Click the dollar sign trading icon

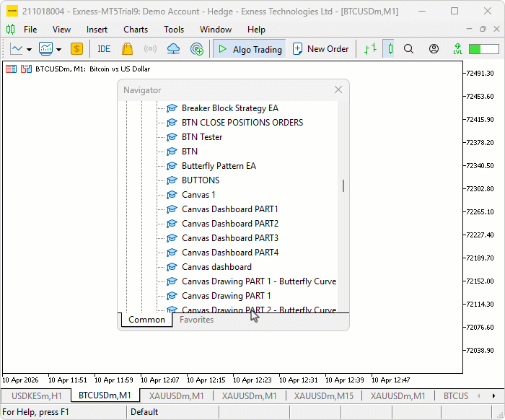[76, 49]
